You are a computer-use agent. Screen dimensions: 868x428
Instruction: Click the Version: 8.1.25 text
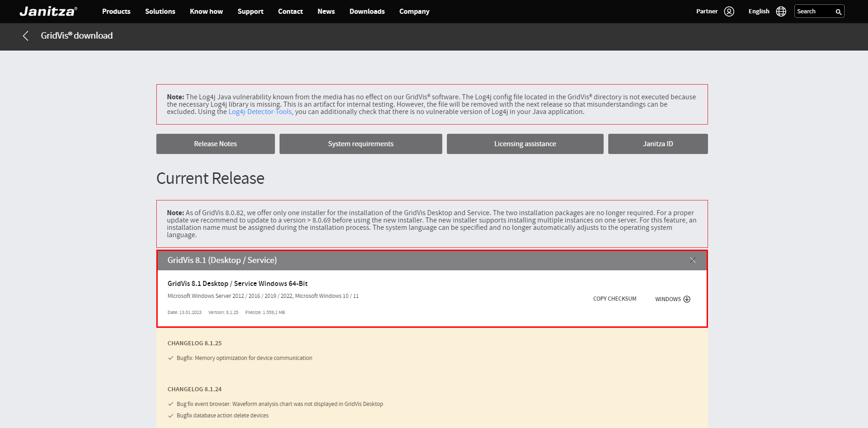[x=223, y=313]
